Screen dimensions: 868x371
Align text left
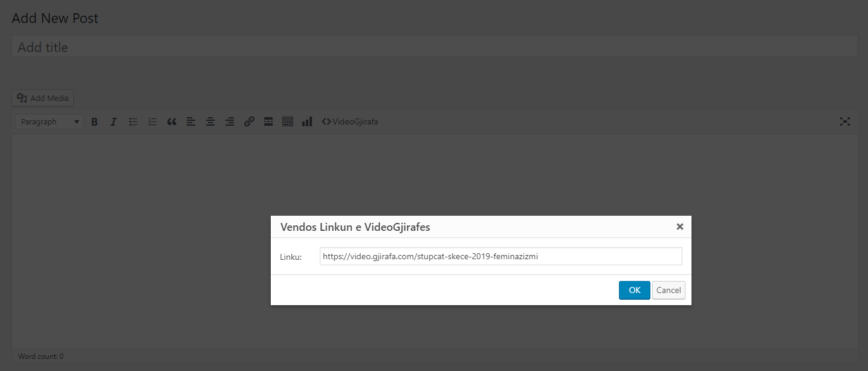point(191,122)
